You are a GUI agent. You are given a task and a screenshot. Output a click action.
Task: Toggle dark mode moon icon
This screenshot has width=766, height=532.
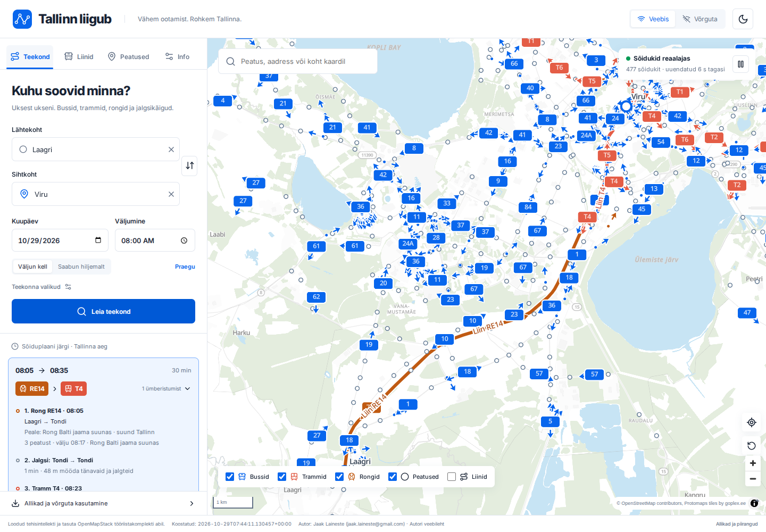(x=743, y=19)
